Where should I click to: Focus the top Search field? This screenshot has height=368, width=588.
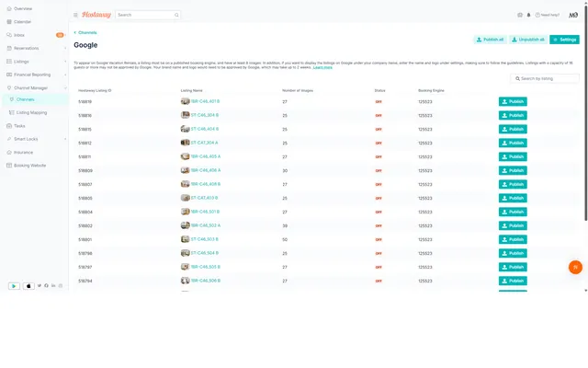click(148, 15)
